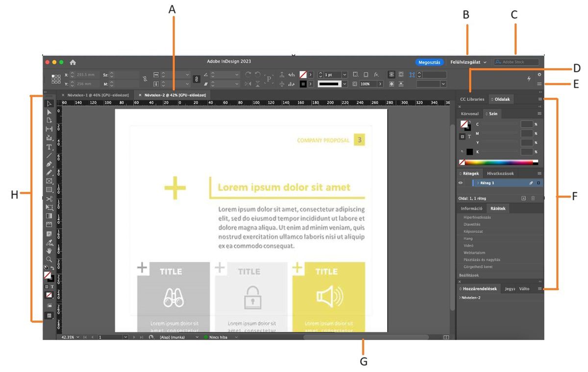This screenshot has height=372, width=588.
Task: Open the stroke style line dropdown
Action: coord(344,84)
